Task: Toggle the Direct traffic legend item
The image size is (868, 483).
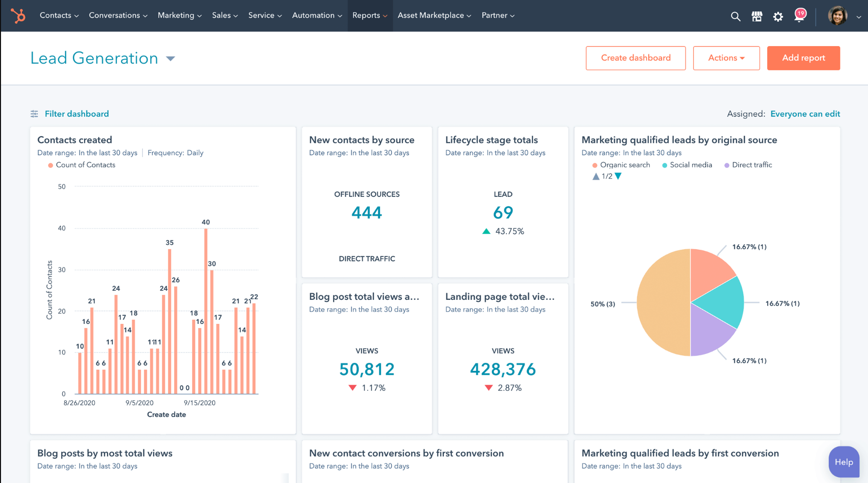Action: click(748, 165)
